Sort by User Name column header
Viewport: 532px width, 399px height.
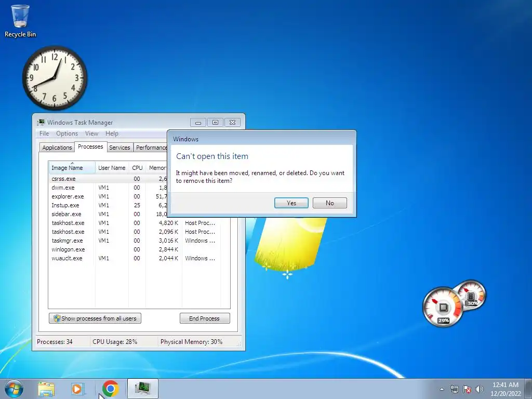pyautogui.click(x=112, y=168)
